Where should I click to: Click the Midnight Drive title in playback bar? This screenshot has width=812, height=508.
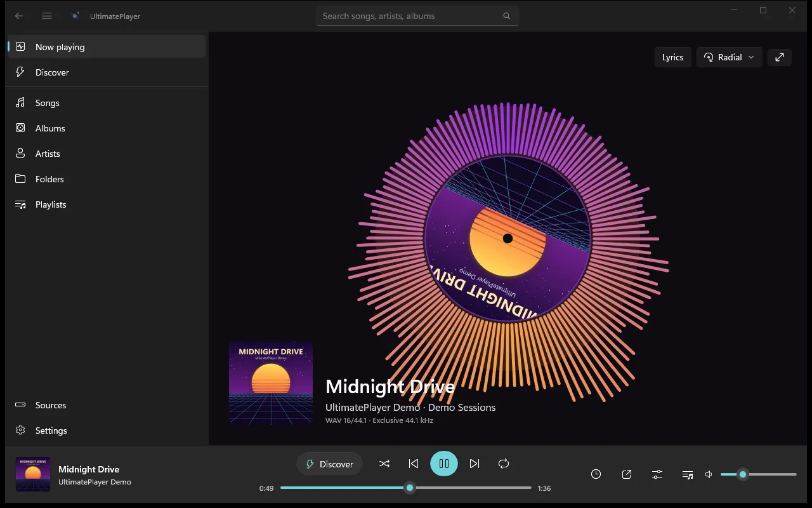pyautogui.click(x=89, y=469)
